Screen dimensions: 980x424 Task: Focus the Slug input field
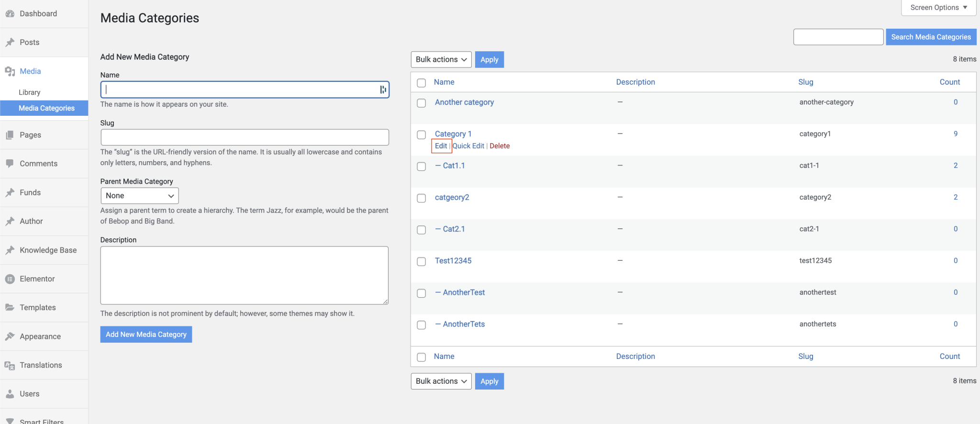pos(245,137)
